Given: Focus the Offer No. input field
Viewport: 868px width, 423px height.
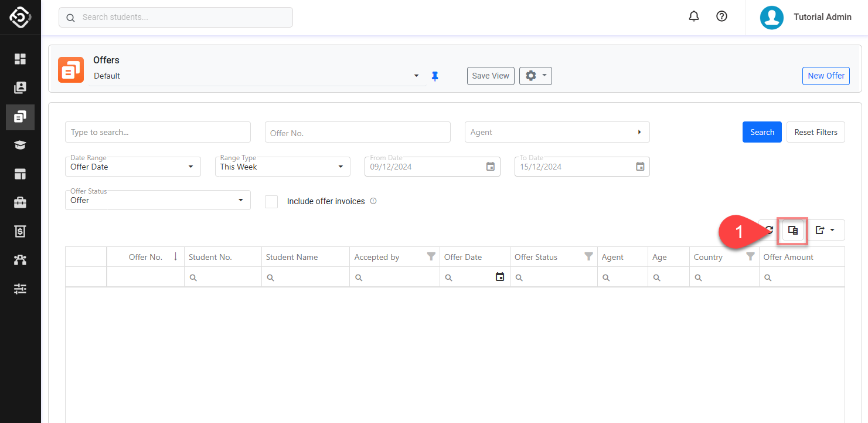Looking at the screenshot, I should pyautogui.click(x=358, y=132).
